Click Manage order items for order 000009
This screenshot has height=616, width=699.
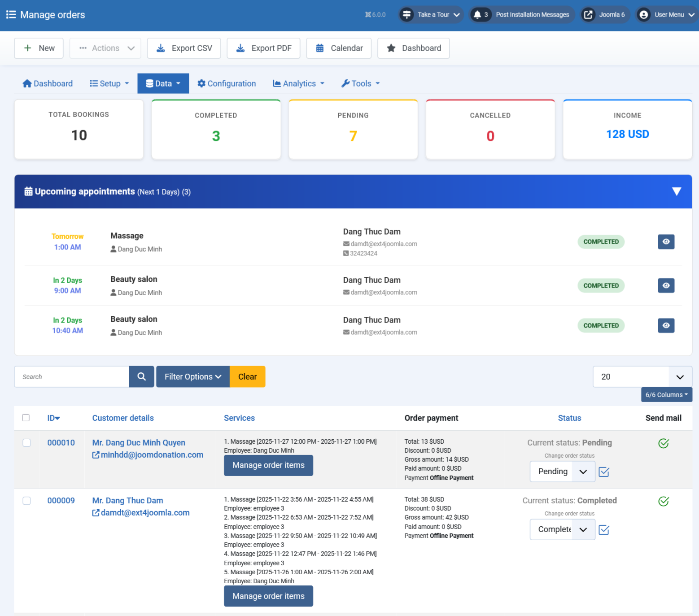pos(268,596)
